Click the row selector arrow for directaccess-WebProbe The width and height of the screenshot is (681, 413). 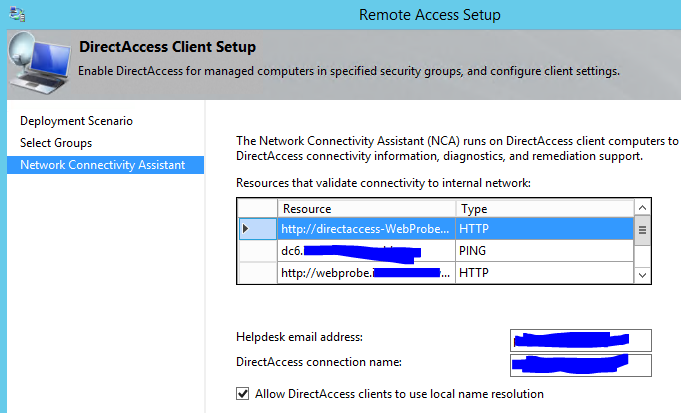(246, 228)
